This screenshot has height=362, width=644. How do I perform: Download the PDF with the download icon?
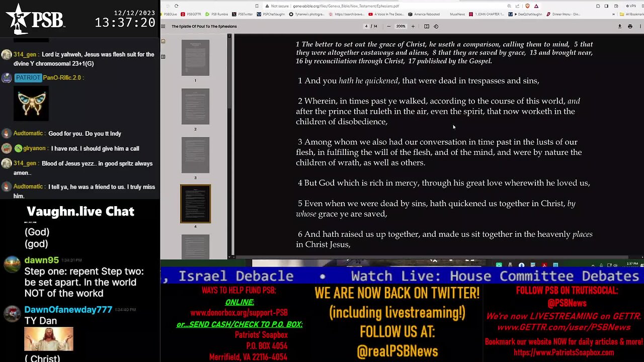(x=620, y=26)
